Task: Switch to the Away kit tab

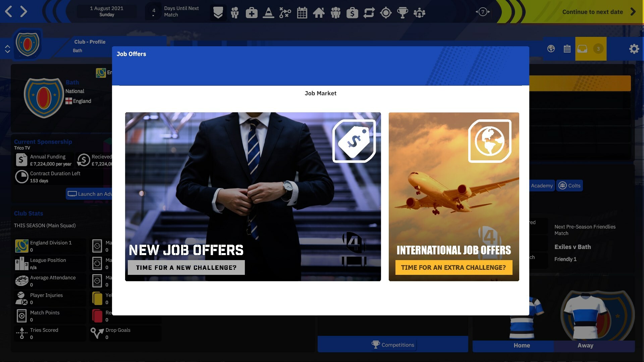Action: coord(585,346)
